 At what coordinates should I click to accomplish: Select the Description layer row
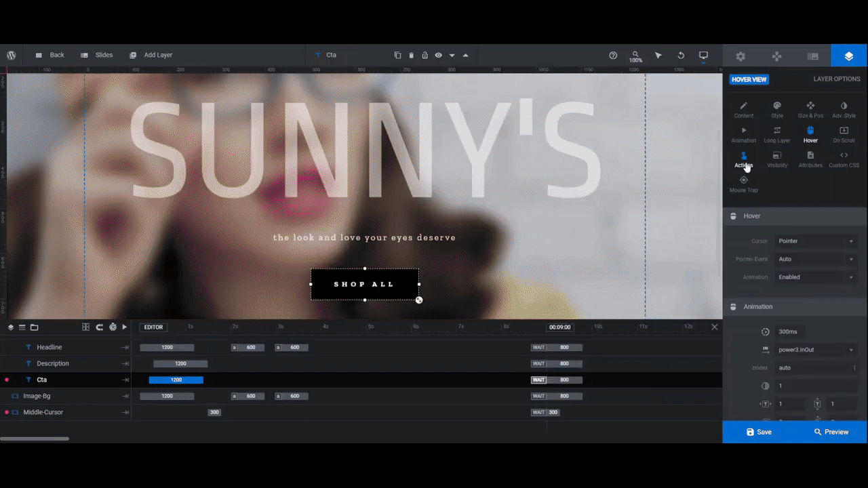click(66, 363)
